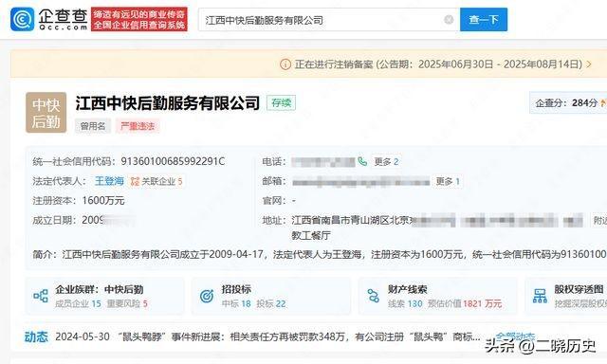Select the 1600万元 registered capital value
This screenshot has width=607, height=364.
pos(103,200)
